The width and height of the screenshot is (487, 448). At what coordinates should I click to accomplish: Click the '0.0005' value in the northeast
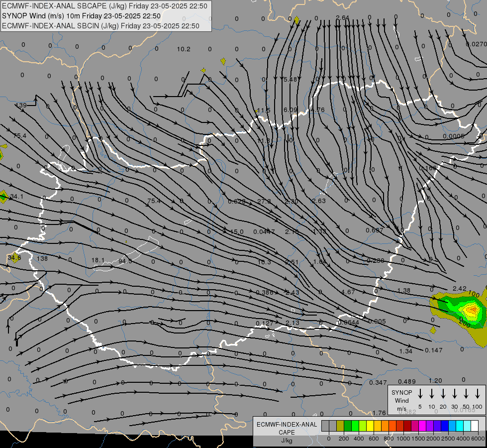click(x=454, y=136)
